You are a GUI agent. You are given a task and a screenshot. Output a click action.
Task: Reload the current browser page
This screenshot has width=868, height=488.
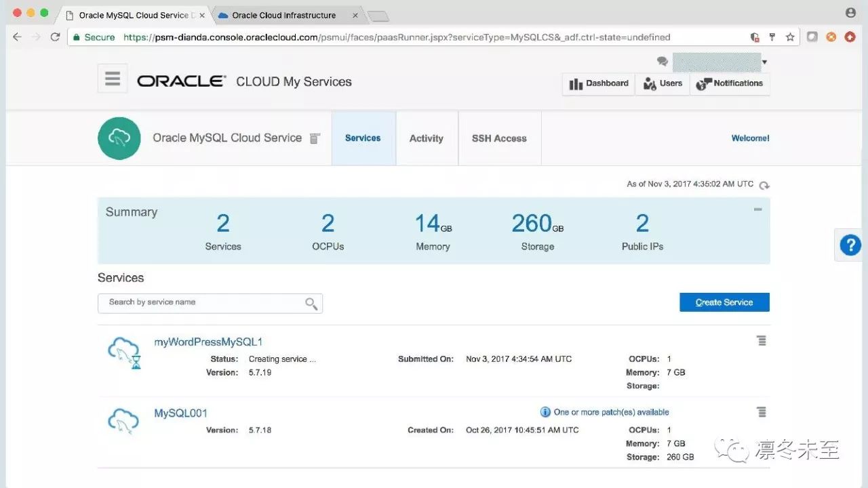tap(56, 37)
